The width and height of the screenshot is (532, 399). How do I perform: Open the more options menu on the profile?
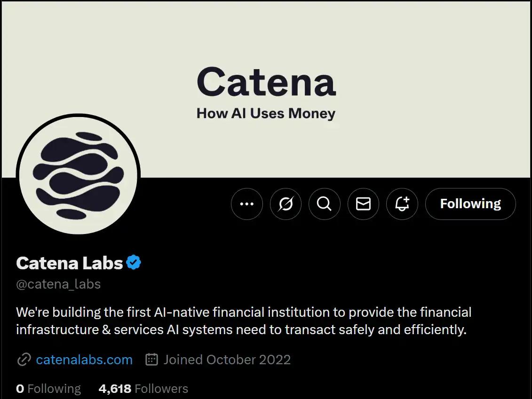coord(246,204)
